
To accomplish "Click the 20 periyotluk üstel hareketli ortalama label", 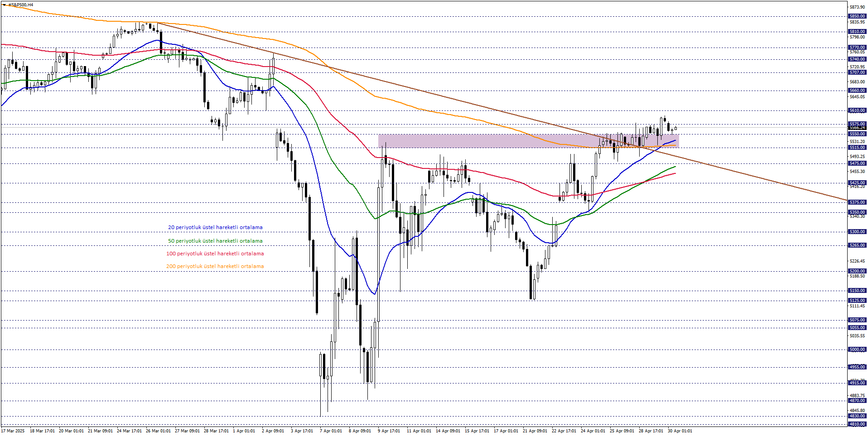I will tap(215, 227).
